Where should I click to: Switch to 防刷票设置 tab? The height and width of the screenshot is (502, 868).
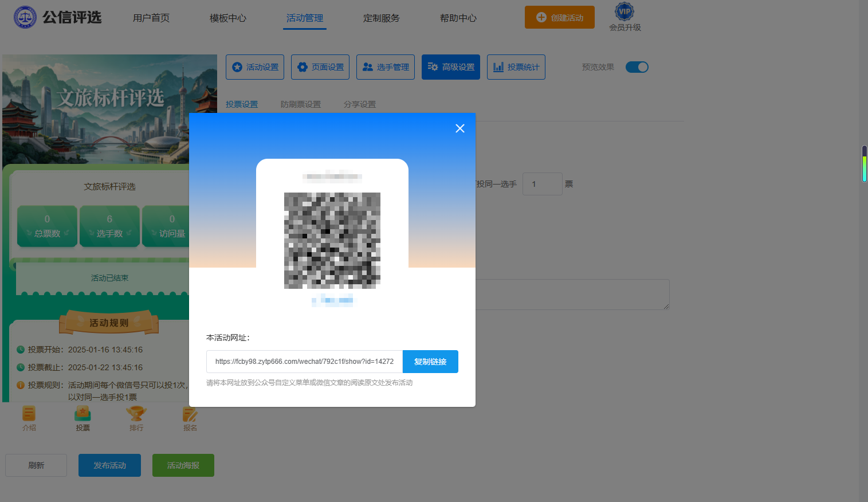(x=301, y=104)
